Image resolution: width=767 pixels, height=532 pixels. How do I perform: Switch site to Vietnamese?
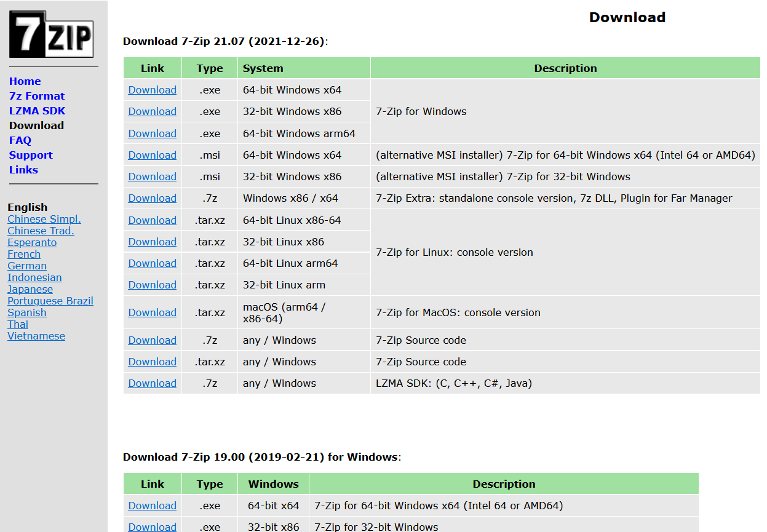coord(36,336)
